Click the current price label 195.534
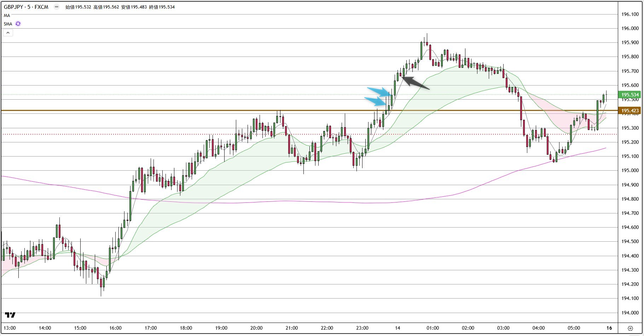The image size is (644, 336). tap(630, 95)
